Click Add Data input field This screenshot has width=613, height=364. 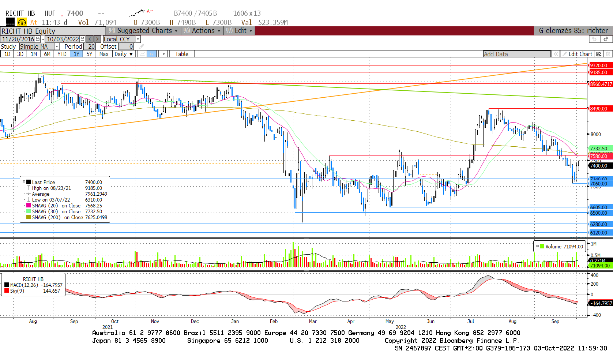(x=517, y=54)
